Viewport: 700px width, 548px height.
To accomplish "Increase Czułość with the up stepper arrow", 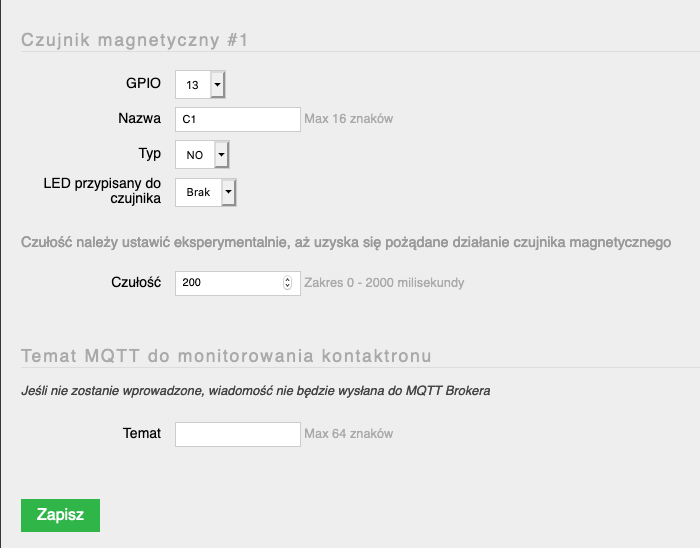I will tap(288, 279).
